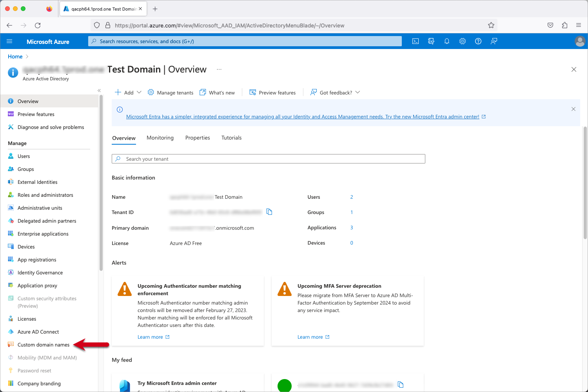This screenshot has width=588, height=392.
Task: Dismiss the Microsoft Entra info banner
Action: (x=573, y=109)
